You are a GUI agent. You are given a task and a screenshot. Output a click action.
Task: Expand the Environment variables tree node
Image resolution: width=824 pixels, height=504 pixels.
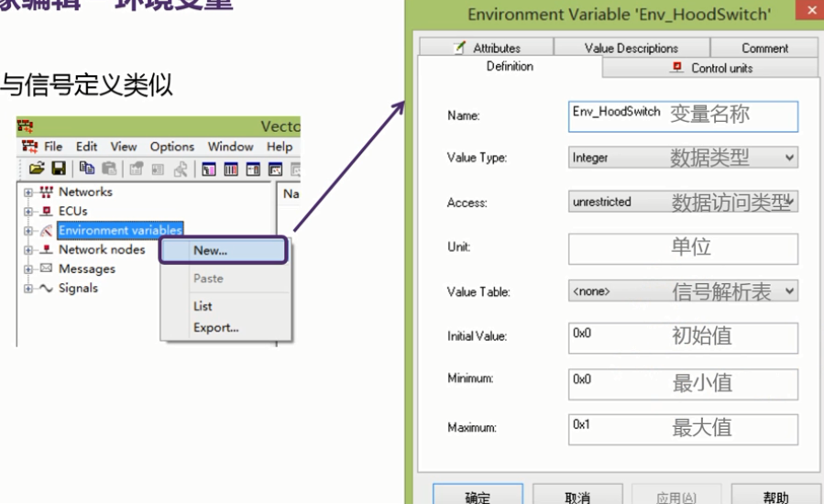pyautogui.click(x=27, y=231)
